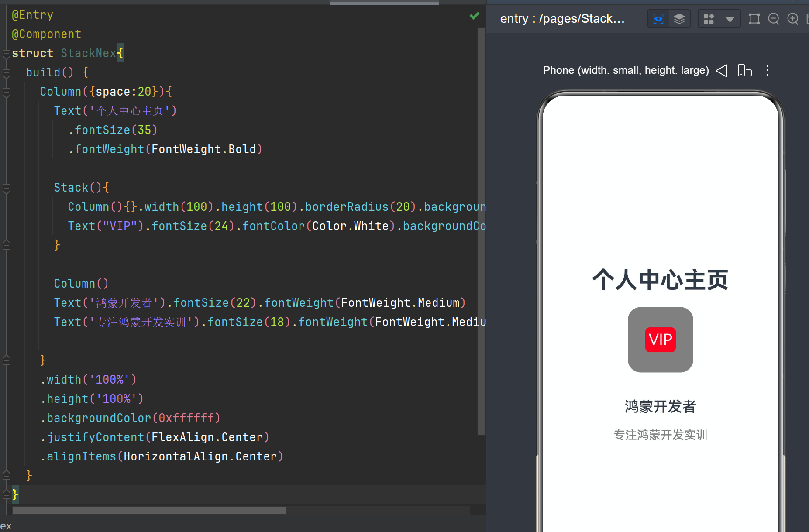Collapse the struct StackNex code block

pyautogui.click(x=7, y=54)
